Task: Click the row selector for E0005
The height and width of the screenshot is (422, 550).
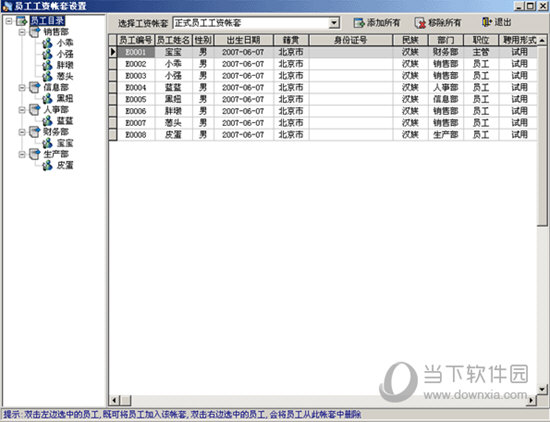Action: click(x=113, y=99)
